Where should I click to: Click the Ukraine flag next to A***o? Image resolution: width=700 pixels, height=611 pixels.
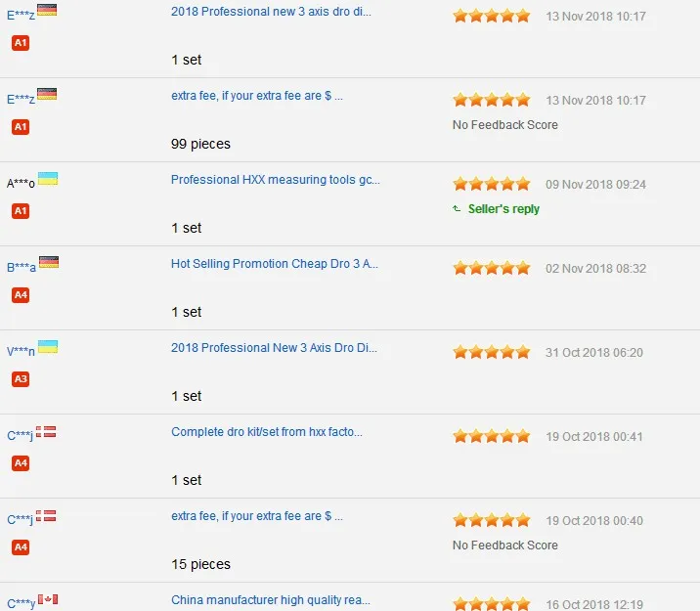(x=48, y=179)
